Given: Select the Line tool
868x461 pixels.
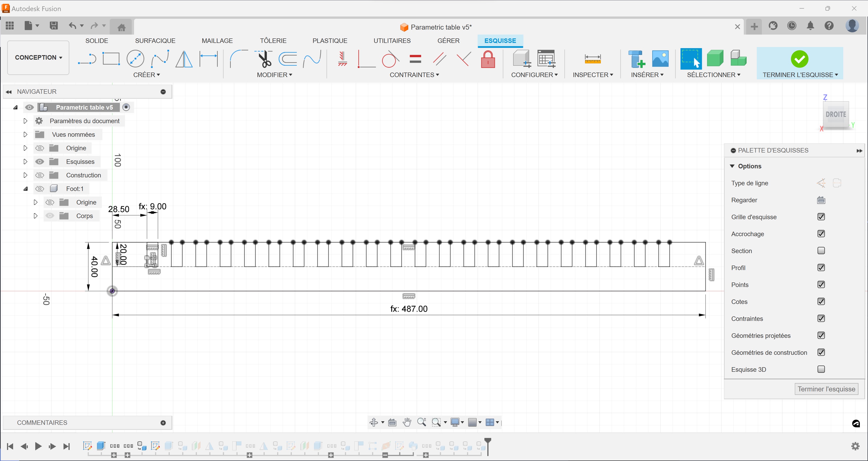Looking at the screenshot, I should click(x=87, y=59).
